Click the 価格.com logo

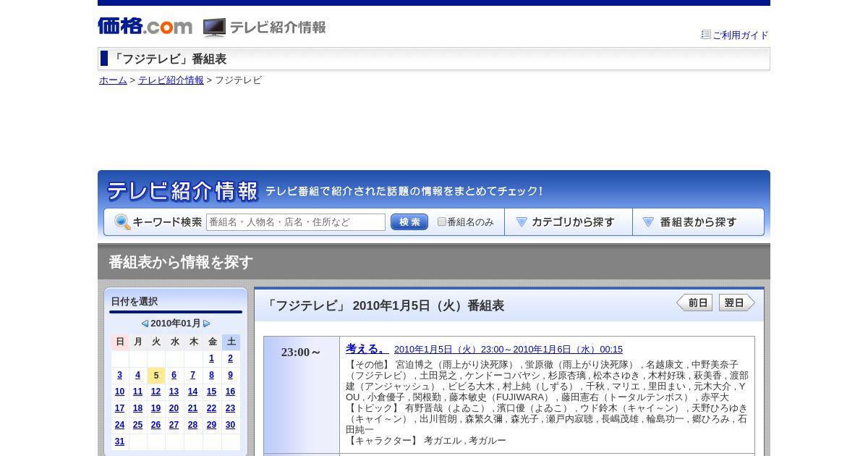pos(145,26)
